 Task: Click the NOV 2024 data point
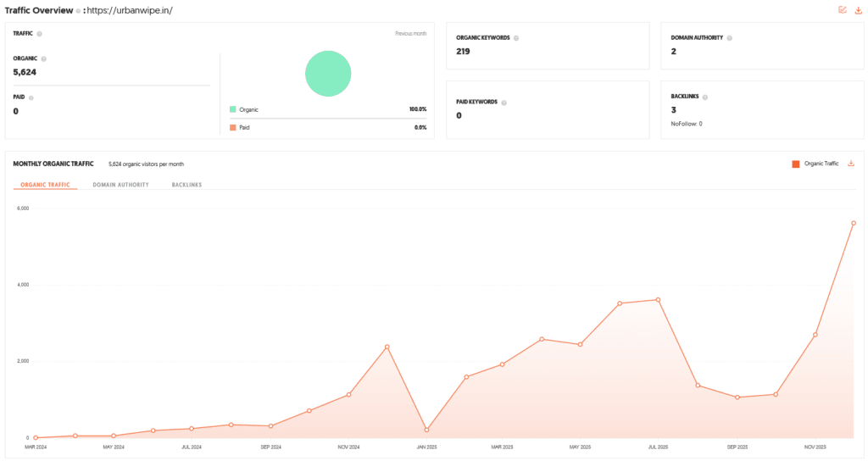pos(348,395)
